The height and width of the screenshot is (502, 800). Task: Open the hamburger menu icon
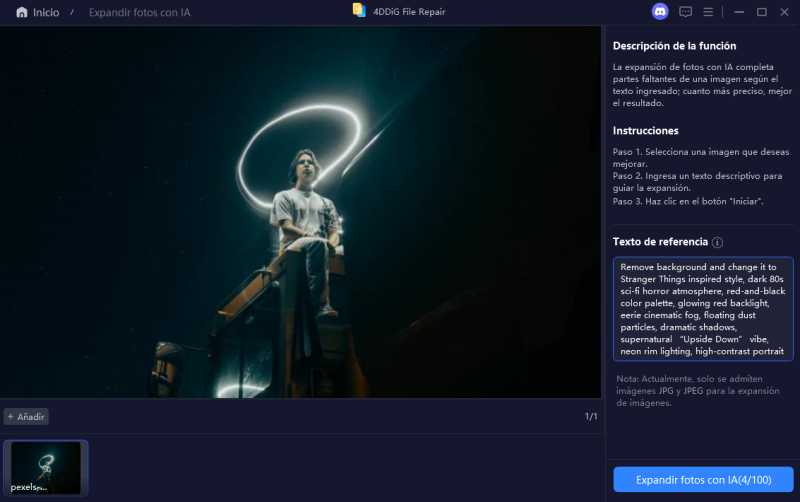tap(708, 12)
